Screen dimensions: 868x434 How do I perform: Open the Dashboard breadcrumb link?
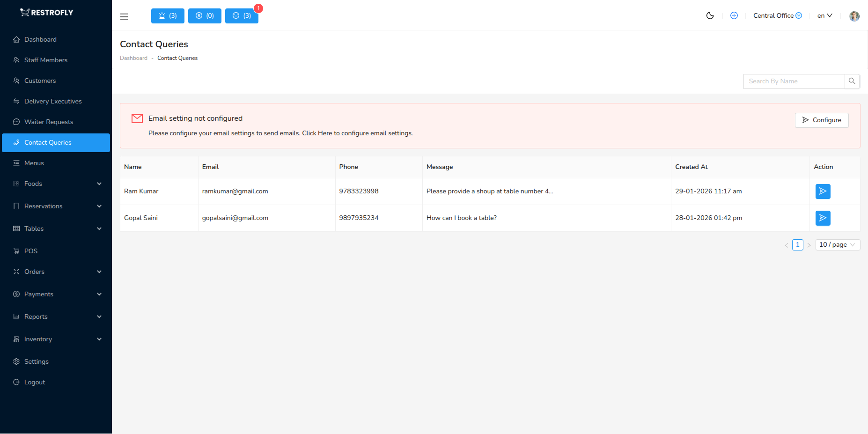[x=133, y=58]
